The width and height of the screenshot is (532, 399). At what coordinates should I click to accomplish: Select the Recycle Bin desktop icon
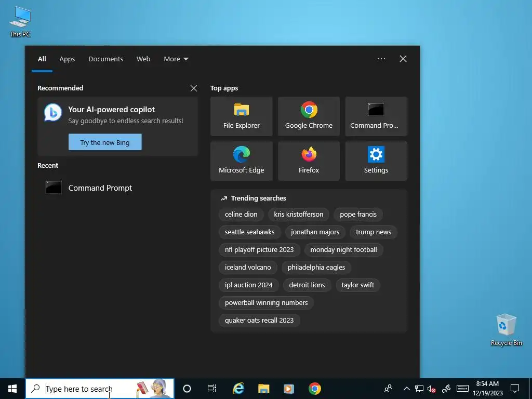point(506,330)
